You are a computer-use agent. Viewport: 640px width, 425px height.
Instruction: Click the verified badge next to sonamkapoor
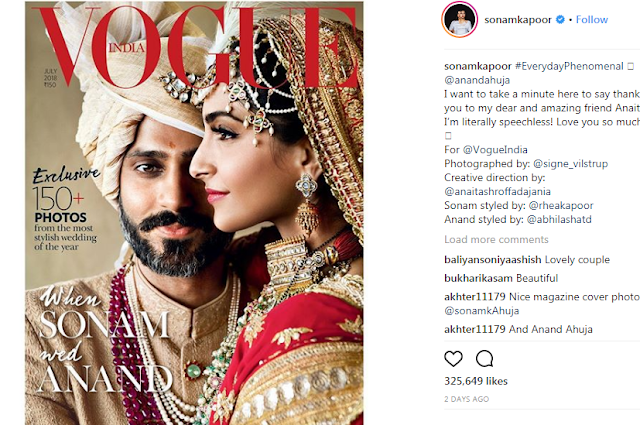[560, 19]
